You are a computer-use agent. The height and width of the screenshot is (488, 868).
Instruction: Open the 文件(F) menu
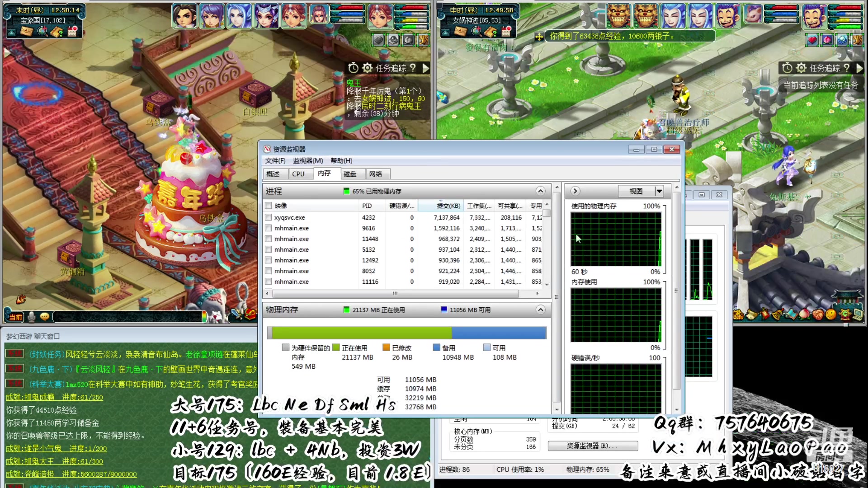coord(275,161)
